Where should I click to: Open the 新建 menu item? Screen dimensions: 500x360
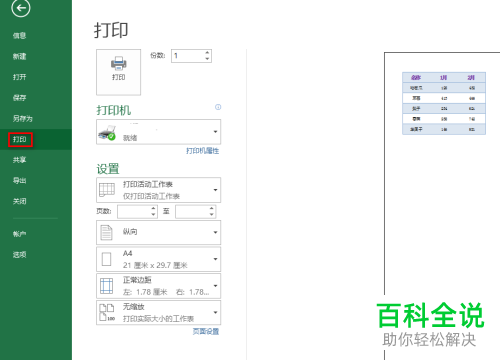tap(19, 56)
